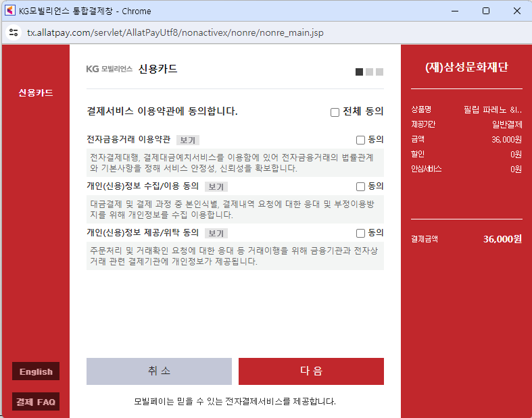
Task: Check 동의 for 개인(신용)정보 수집/이용
Action: (360, 187)
